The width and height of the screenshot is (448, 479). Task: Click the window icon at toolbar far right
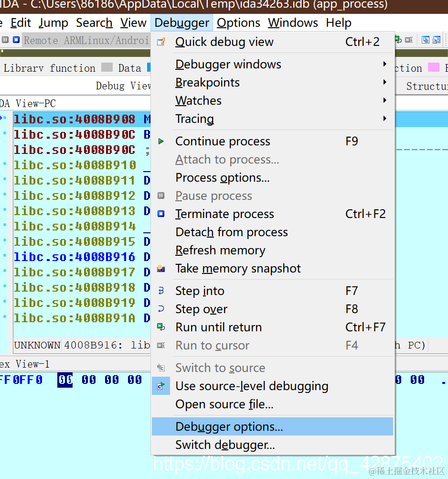point(437,40)
